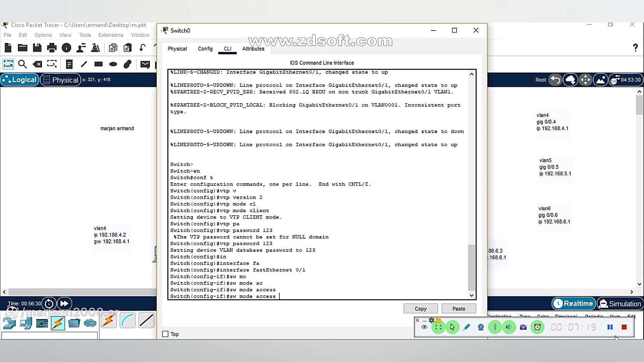
Task: Open the Attributes tab in Switch0
Action: (253, 49)
